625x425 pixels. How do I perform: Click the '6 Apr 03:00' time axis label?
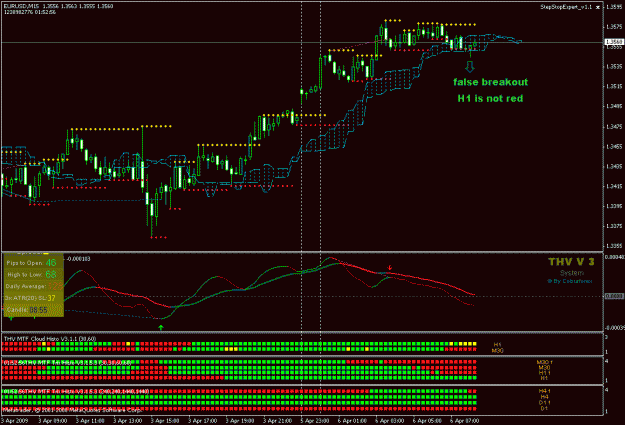pos(390,421)
